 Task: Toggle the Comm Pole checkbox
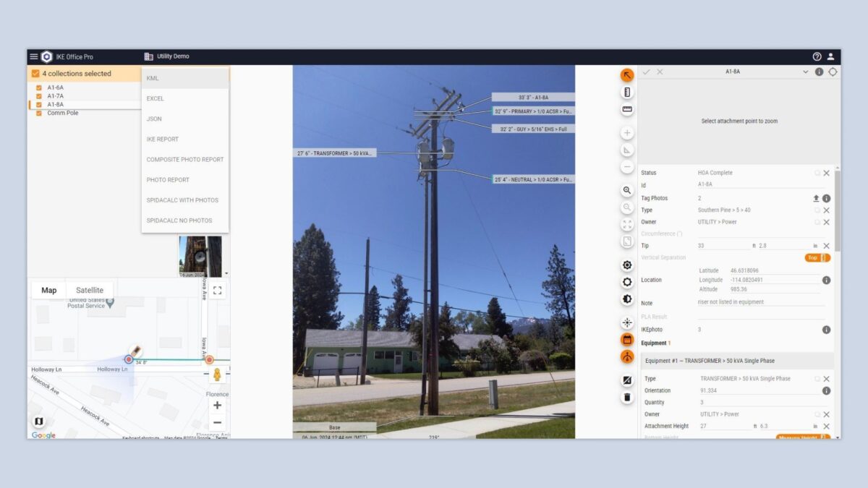38,113
